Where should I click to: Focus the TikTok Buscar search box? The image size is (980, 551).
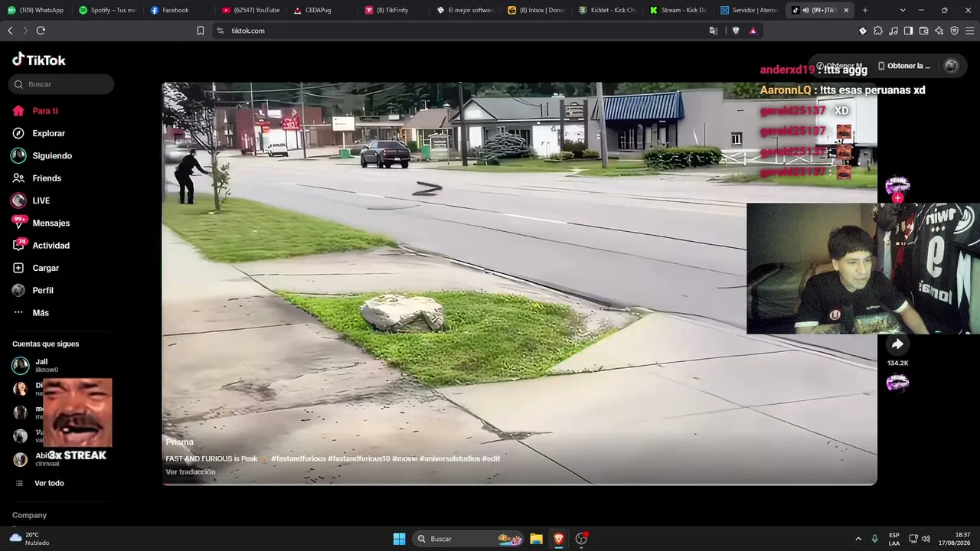pyautogui.click(x=62, y=84)
